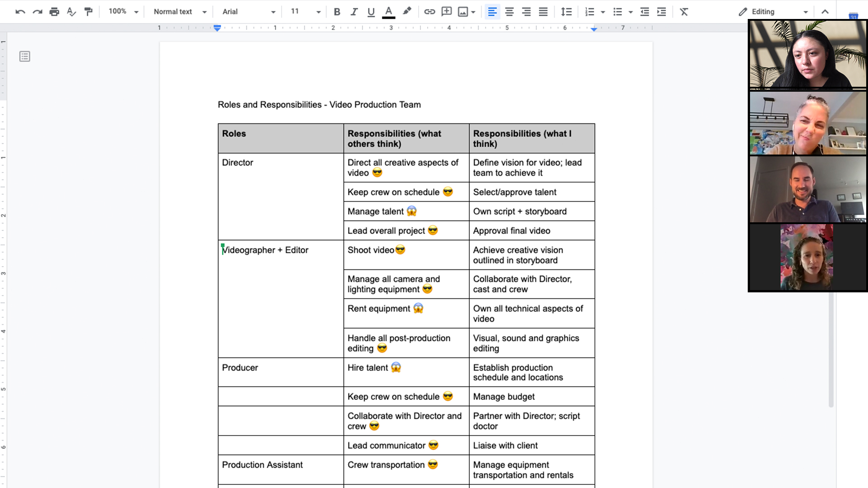
Task: Click the Underline formatting icon
Action: click(x=370, y=11)
